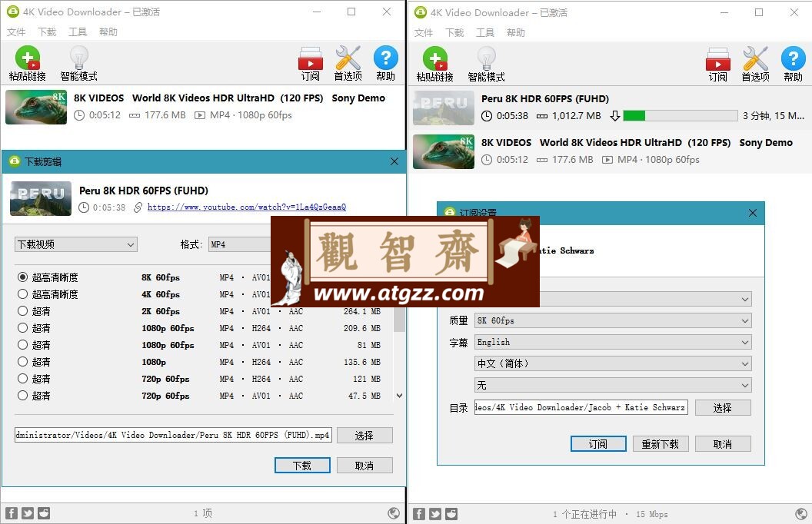The width and height of the screenshot is (812, 524).
Task: Click Paste Link icon in left window
Action: click(x=28, y=58)
